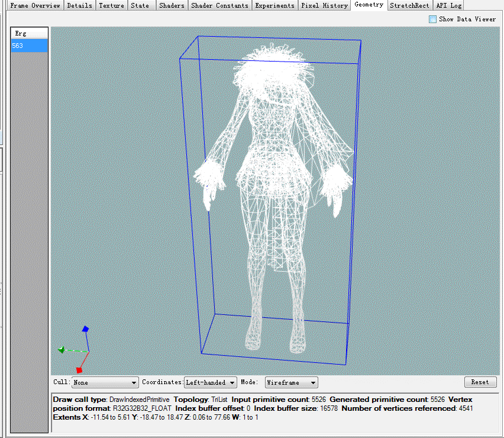The image size is (504, 438).
Task: Open the Frame Overview tab
Action: [x=35, y=5]
